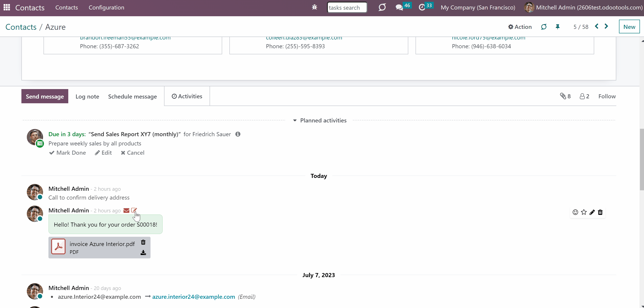Screen dimensions: 644x308
Task: Click the red edit icon beside envelope
Action: [134, 210]
